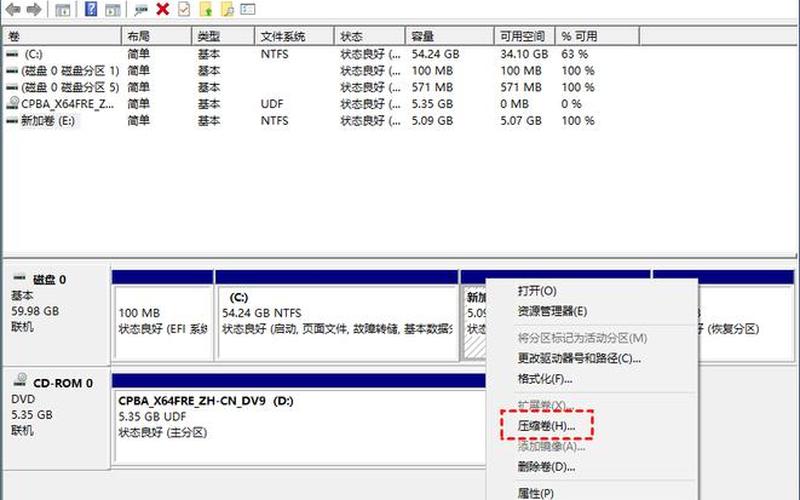Sort by the 布局 column header
The image size is (800, 500).
[x=157, y=36]
